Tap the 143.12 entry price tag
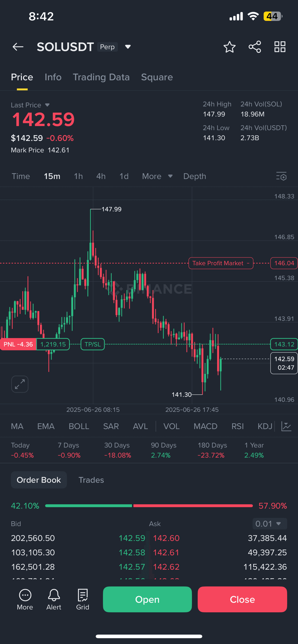The width and height of the screenshot is (298, 644). tap(284, 344)
